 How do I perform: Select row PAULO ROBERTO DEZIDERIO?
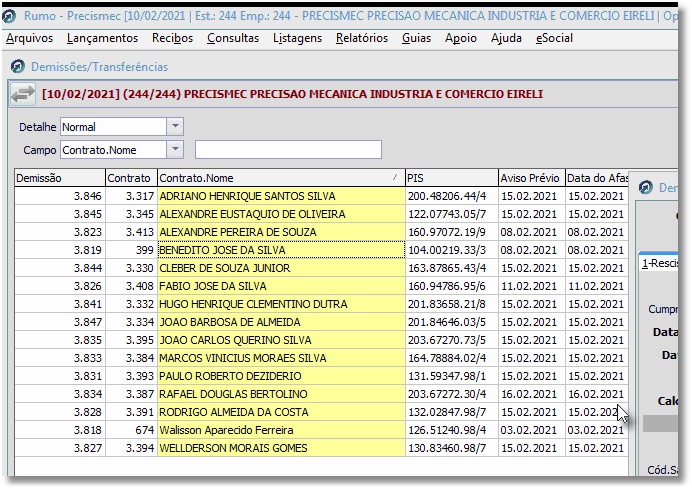point(321,376)
